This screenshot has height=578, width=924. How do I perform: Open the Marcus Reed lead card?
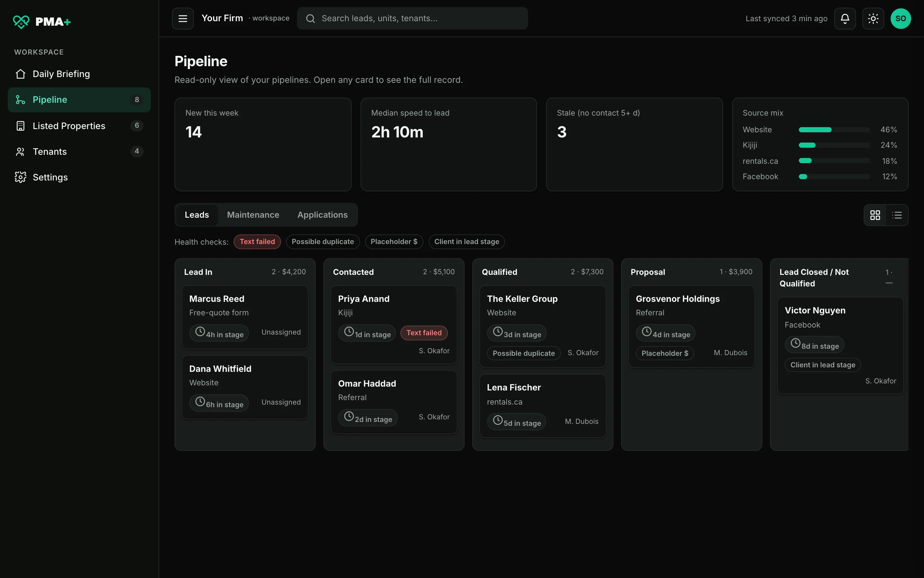tap(245, 317)
